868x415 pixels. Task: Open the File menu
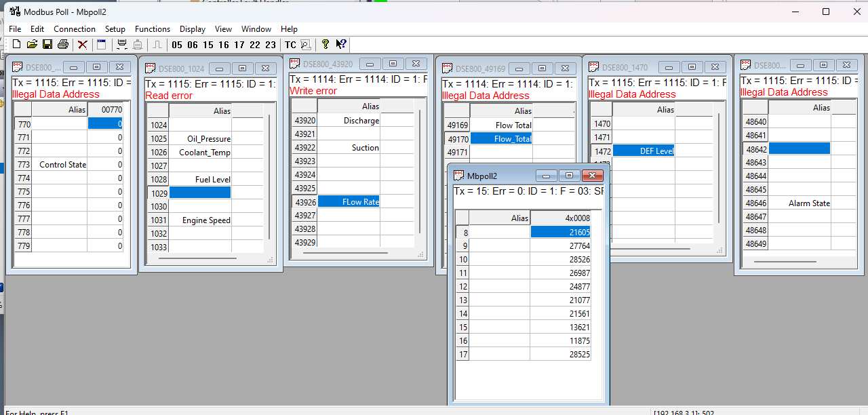tap(15, 29)
